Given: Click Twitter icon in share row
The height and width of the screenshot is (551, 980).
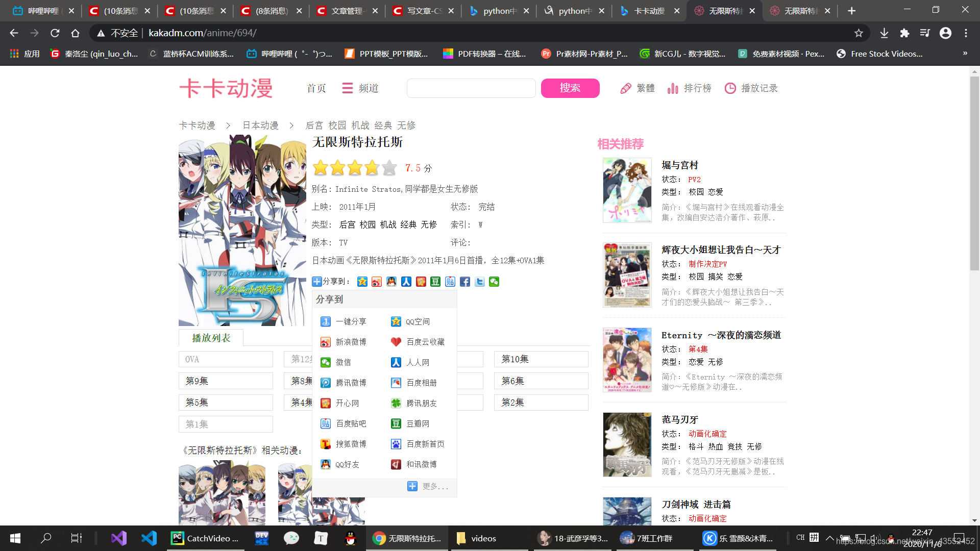Looking at the screenshot, I should 479,282.
